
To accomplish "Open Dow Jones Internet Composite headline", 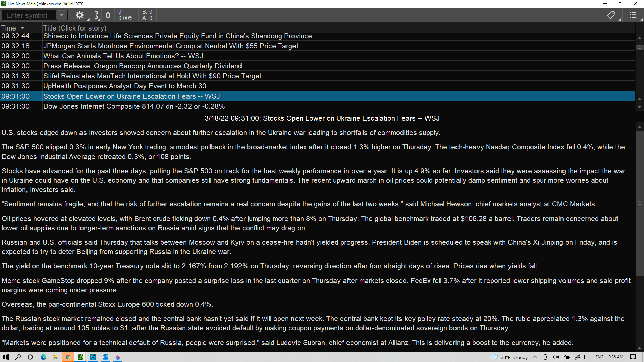I will 134,106.
